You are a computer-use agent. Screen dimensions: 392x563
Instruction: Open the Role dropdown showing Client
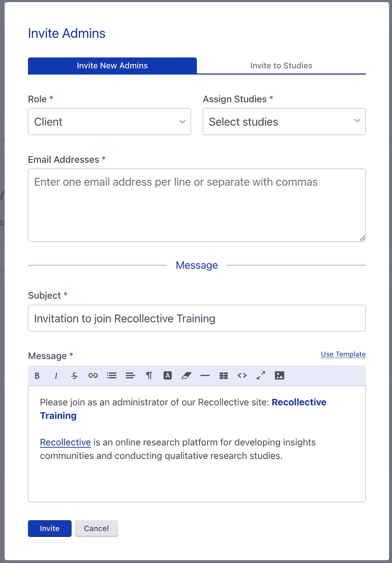point(110,122)
